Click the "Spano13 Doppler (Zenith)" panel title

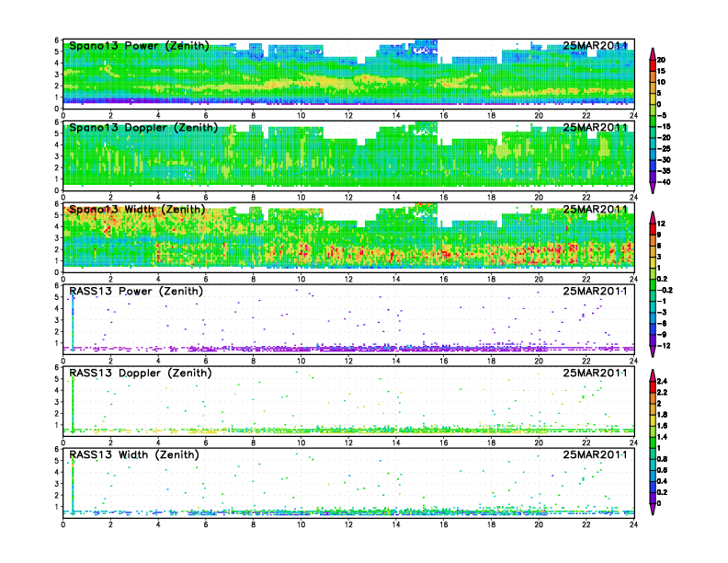[x=143, y=128]
